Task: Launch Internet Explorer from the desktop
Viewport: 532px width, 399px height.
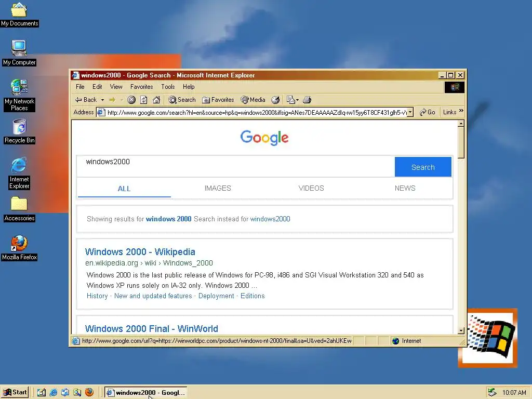Action: tap(19, 173)
